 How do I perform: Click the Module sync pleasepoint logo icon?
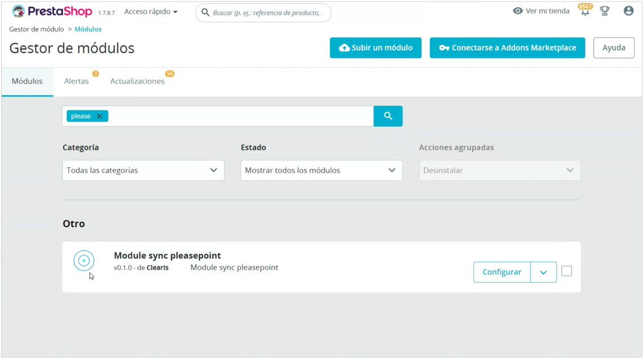[84, 261]
